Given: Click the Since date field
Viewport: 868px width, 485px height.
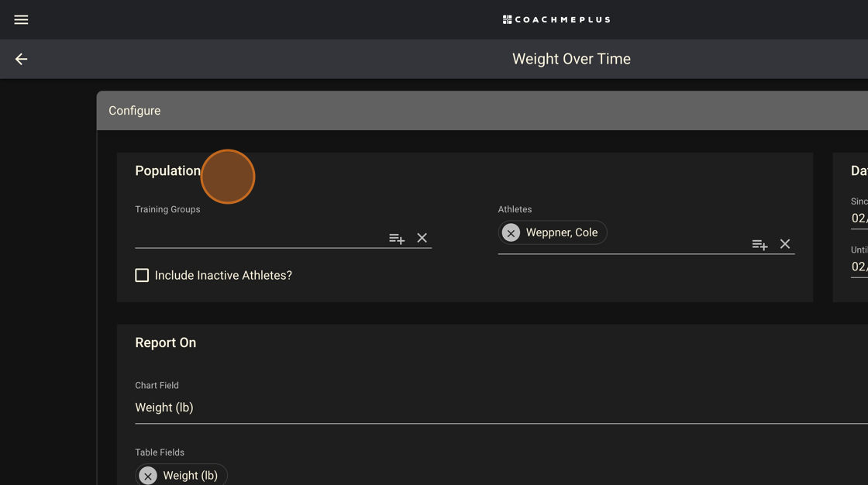Looking at the screenshot, I should pyautogui.click(x=859, y=218).
